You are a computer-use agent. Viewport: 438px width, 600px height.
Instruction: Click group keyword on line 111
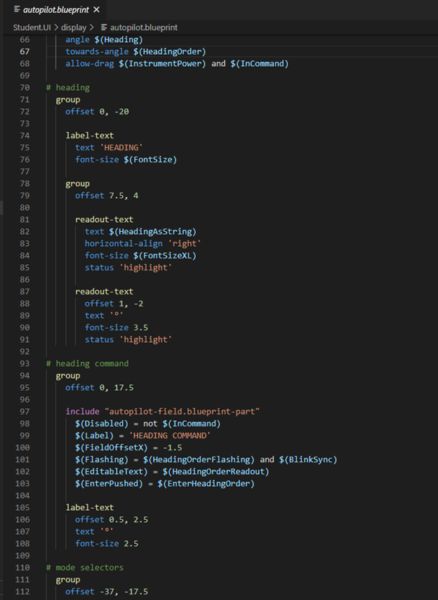click(68, 580)
